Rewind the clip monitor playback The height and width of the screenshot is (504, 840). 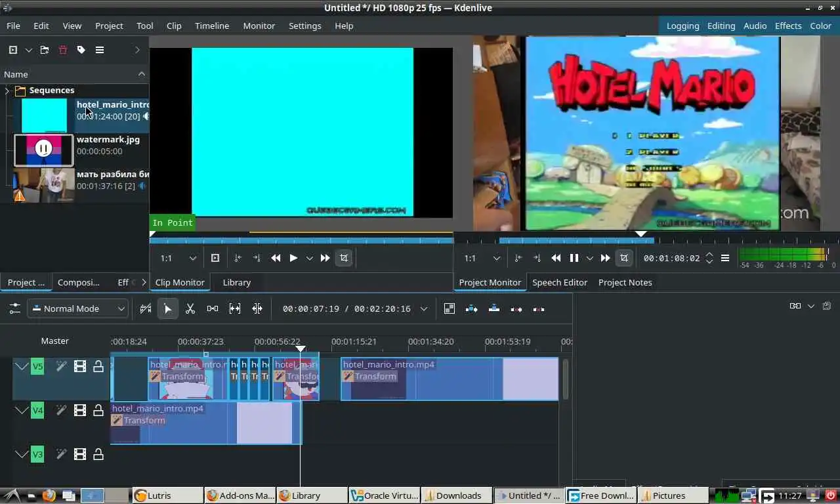(276, 258)
